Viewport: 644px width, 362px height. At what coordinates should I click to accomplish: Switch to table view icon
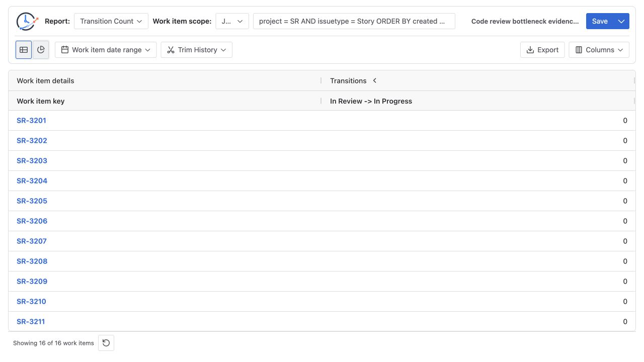coord(24,50)
